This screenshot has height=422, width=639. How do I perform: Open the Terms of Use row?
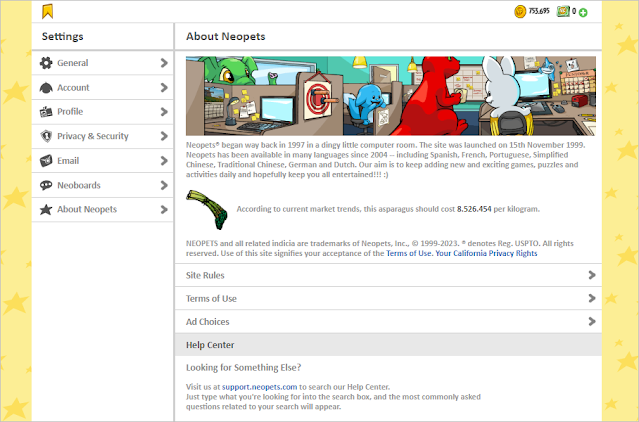(388, 298)
